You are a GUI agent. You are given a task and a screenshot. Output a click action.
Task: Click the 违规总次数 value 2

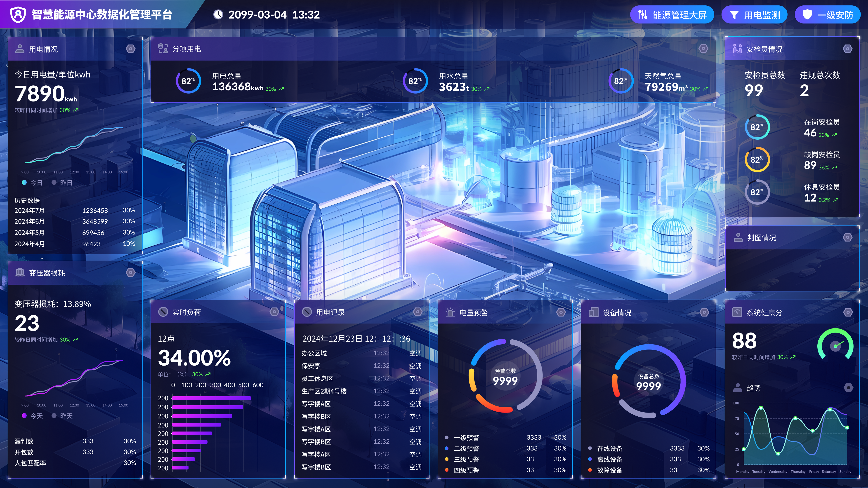click(x=804, y=90)
